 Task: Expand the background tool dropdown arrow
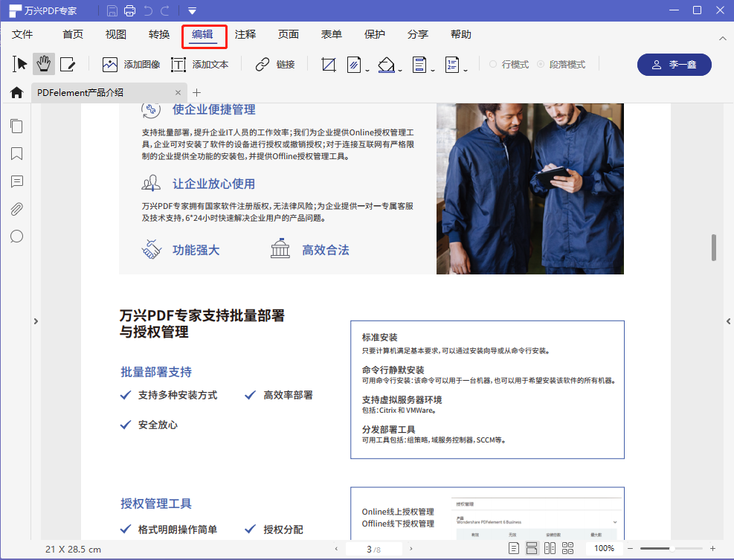click(399, 68)
